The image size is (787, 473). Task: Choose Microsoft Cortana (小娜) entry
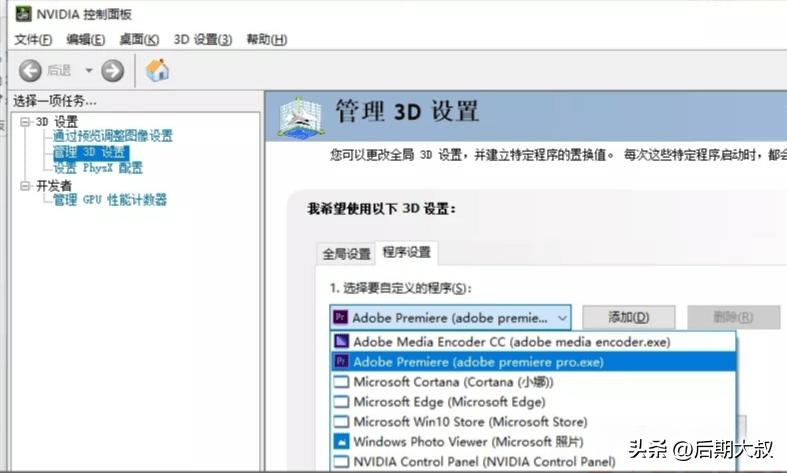click(533, 382)
